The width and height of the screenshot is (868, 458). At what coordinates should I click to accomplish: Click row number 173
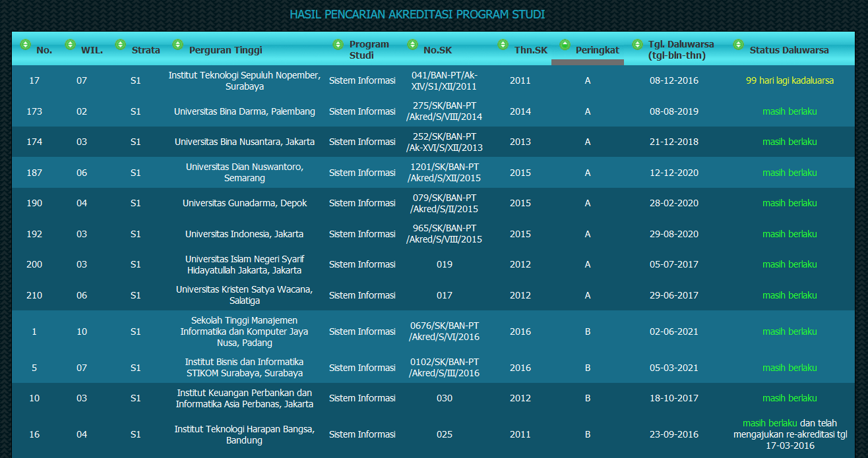pyautogui.click(x=34, y=111)
